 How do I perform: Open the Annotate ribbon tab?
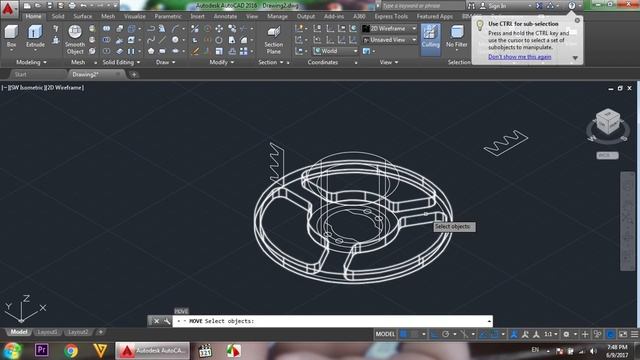[x=225, y=16]
